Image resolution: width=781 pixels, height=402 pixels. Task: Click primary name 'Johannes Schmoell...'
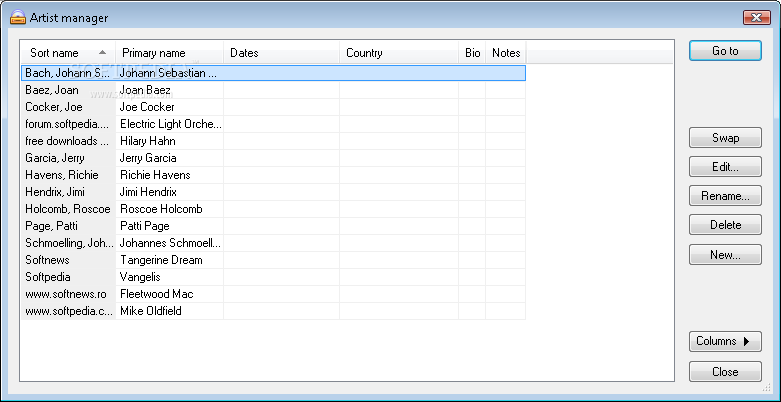click(170, 243)
